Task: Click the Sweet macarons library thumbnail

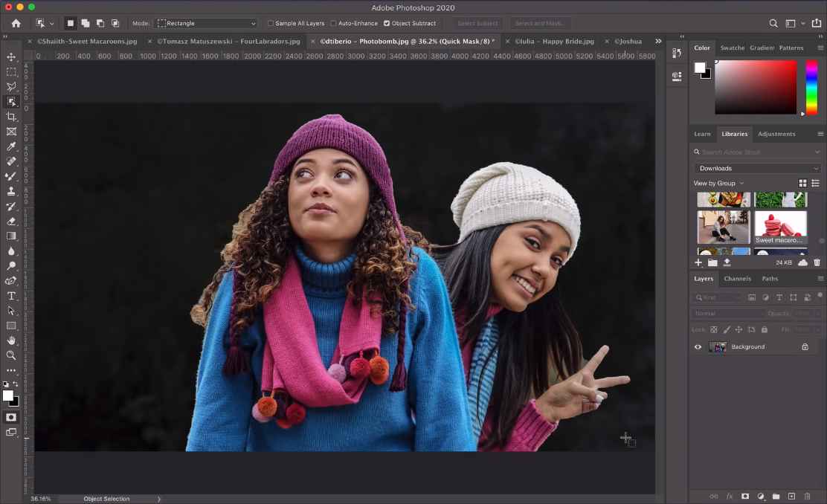Action: [780, 226]
